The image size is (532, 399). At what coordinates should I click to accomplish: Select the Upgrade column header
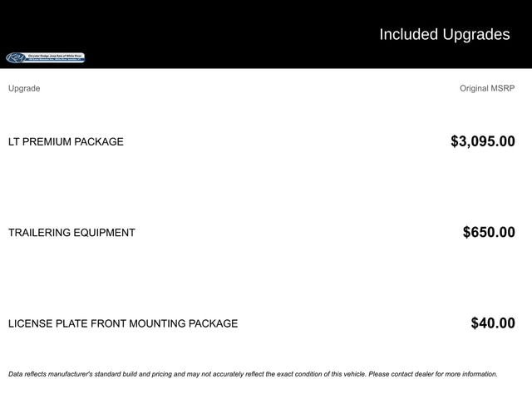(24, 88)
